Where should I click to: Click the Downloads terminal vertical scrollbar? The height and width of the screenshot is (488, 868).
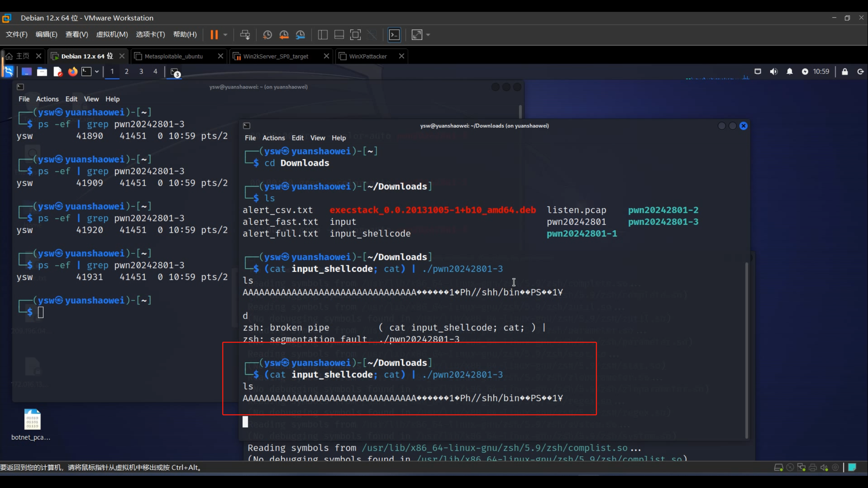[746, 349]
